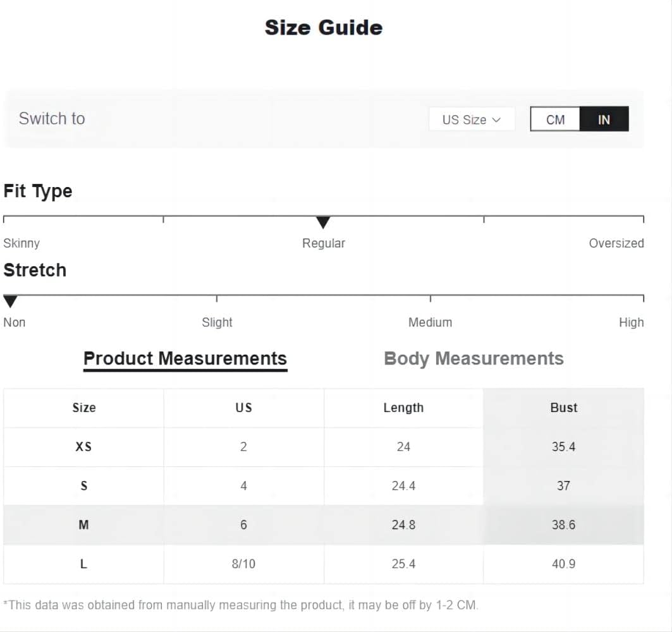Select the S size row label
The height and width of the screenshot is (632, 672).
84,486
